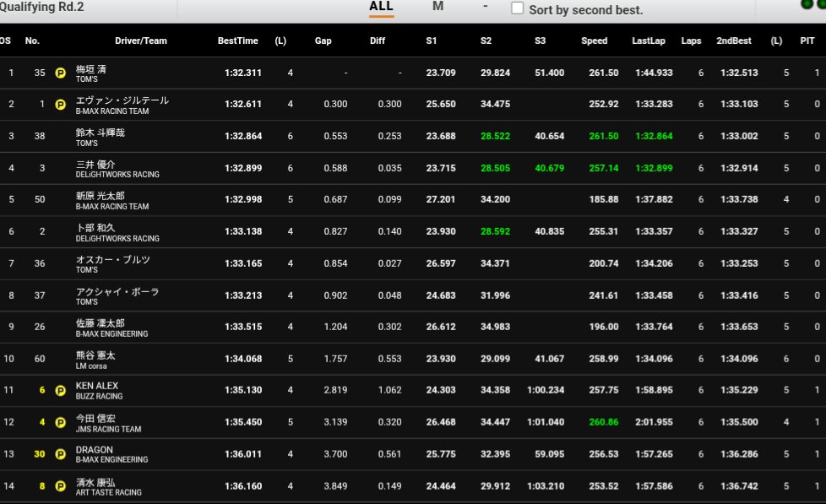Switch to the M tab
This screenshot has width=826, height=504.
point(437,6)
